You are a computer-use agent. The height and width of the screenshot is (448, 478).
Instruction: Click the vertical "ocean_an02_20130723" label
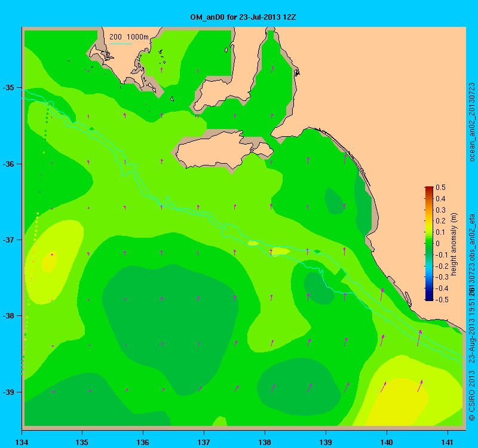pyautogui.click(x=471, y=122)
